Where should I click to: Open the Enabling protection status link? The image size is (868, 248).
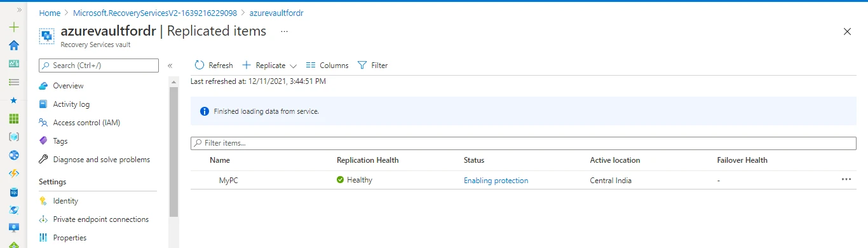(x=496, y=181)
